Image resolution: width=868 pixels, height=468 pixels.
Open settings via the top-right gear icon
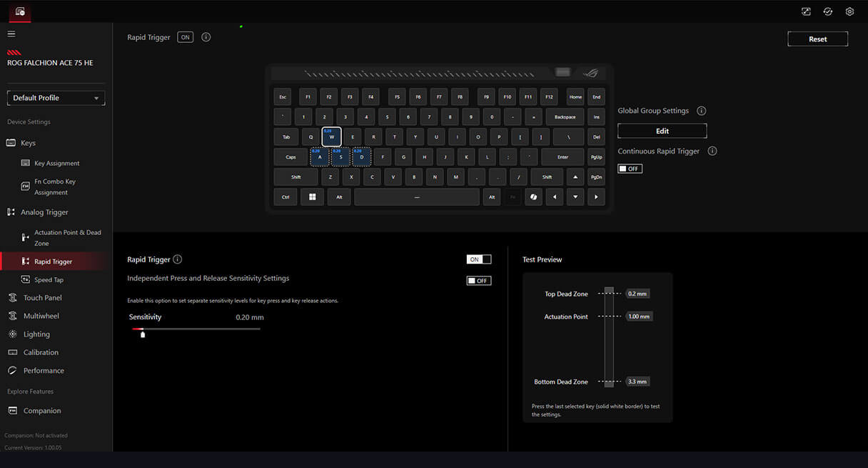point(849,11)
